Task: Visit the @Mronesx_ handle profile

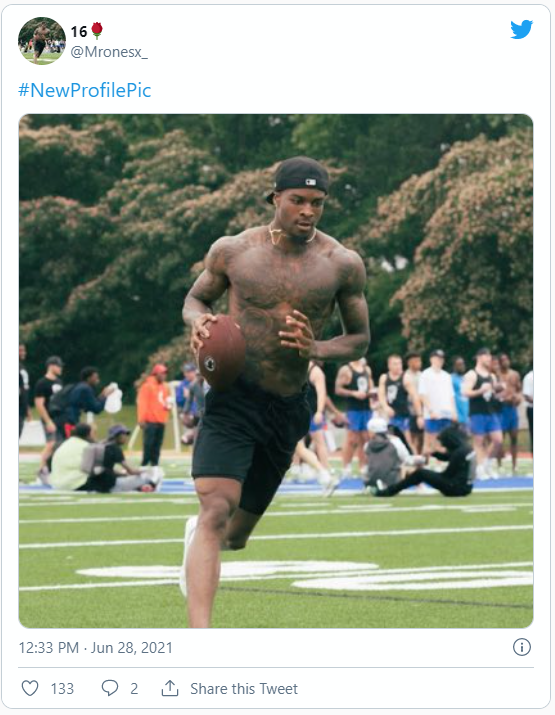Action: tap(109, 52)
